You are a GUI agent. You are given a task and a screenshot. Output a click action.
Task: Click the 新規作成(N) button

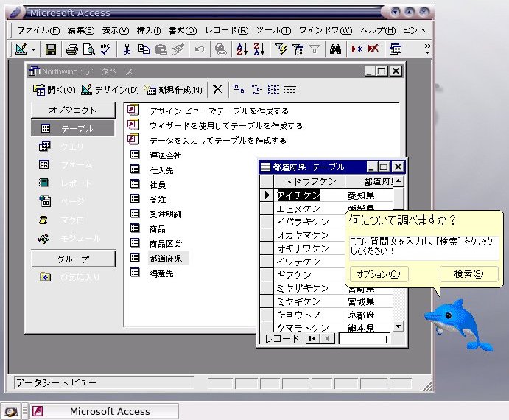[173, 90]
